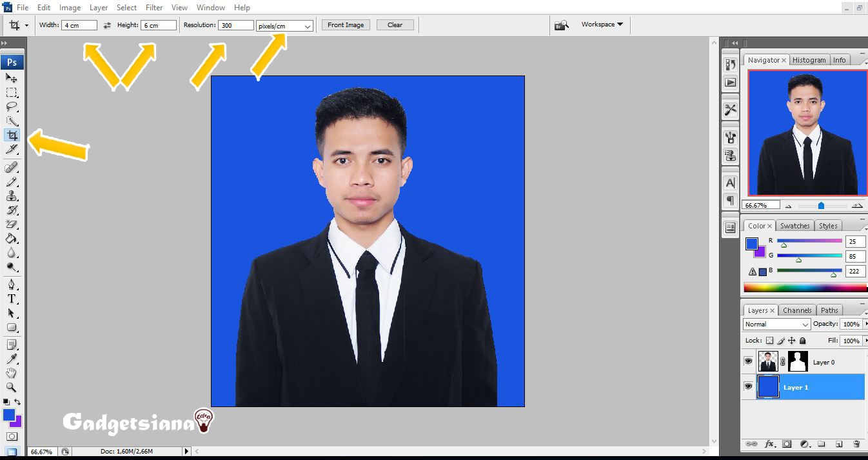Open layer styles via the fx icon
868x460 pixels.
[x=769, y=444]
